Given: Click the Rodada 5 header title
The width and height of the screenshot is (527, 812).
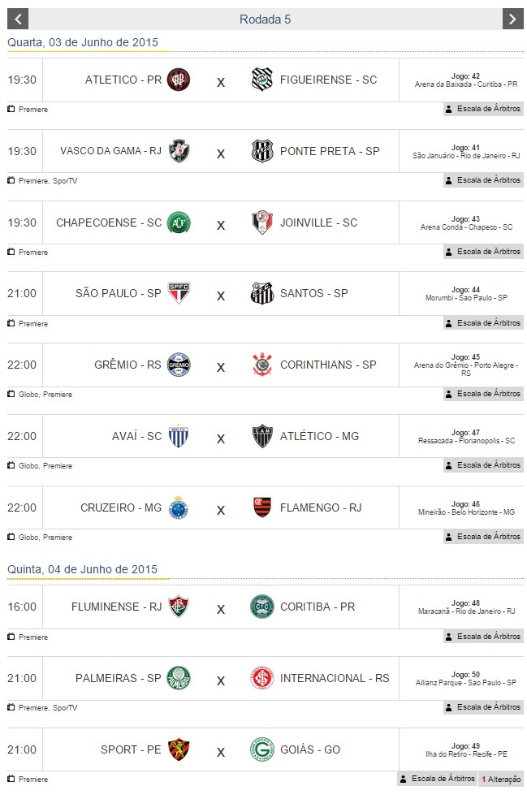Looking at the screenshot, I should tap(265, 19).
